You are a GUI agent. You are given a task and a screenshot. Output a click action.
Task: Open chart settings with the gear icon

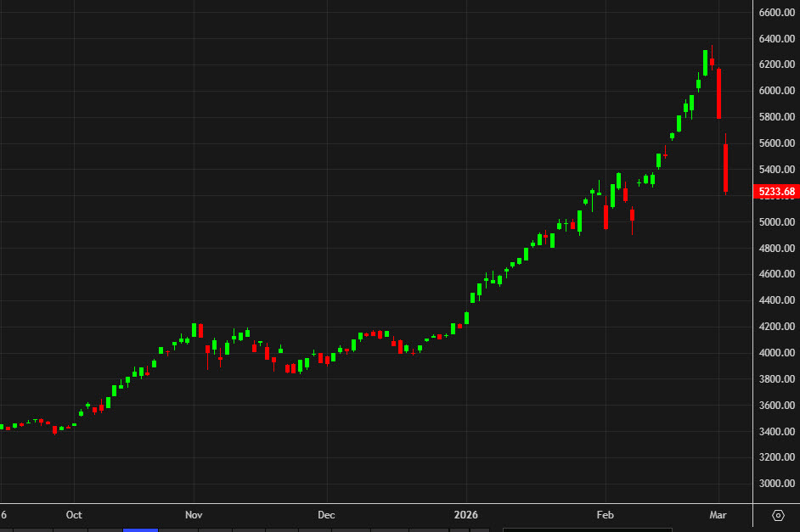coord(778,514)
